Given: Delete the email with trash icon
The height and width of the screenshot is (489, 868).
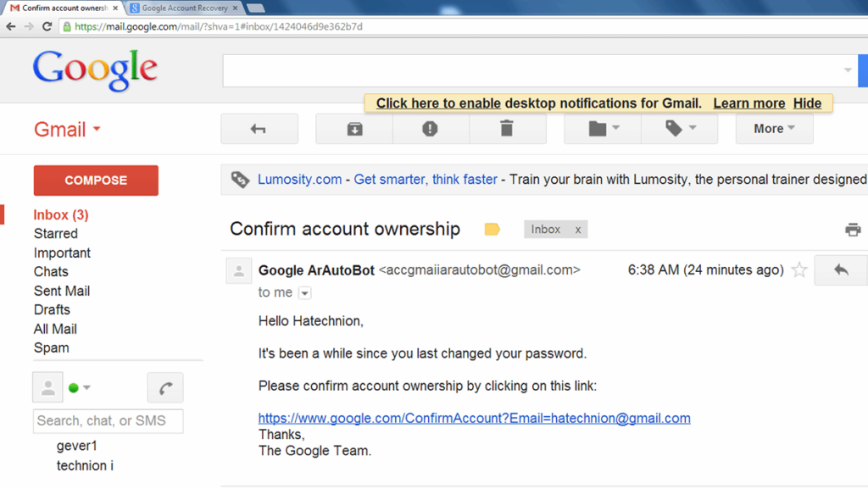Looking at the screenshot, I should click(x=507, y=129).
